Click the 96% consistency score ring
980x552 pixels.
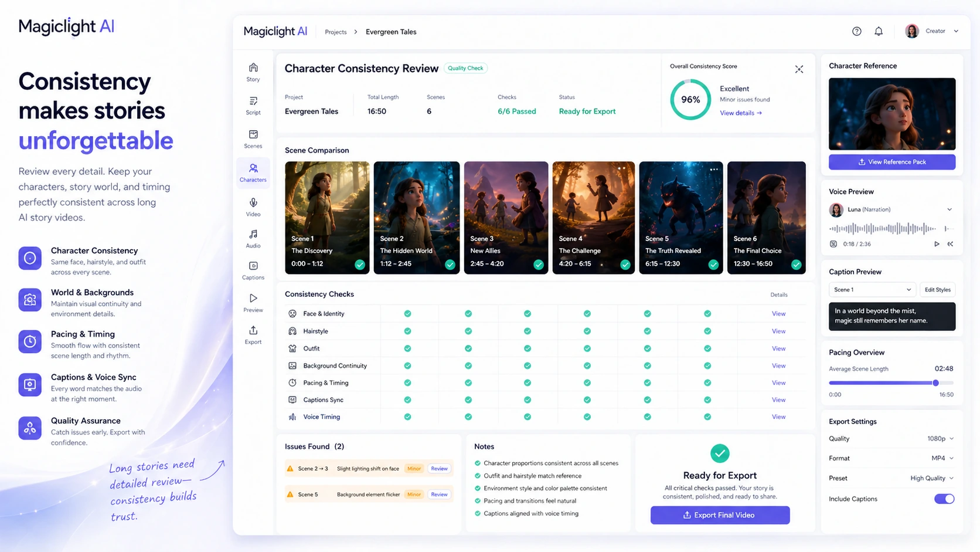point(690,100)
